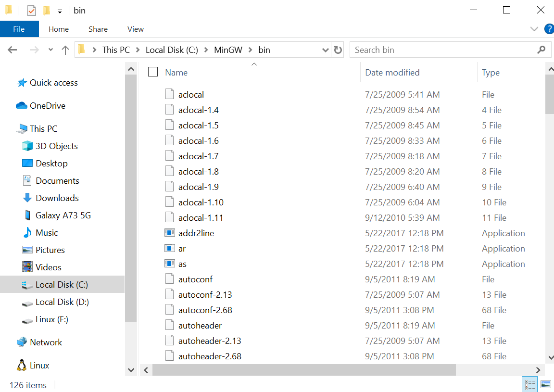Open the Help icon
The image size is (554, 392).
click(549, 29)
